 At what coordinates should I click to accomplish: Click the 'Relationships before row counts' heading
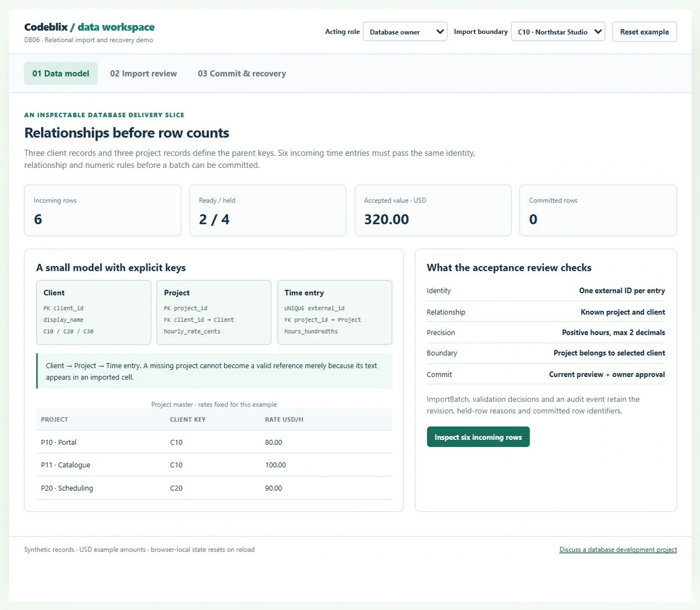click(126, 133)
